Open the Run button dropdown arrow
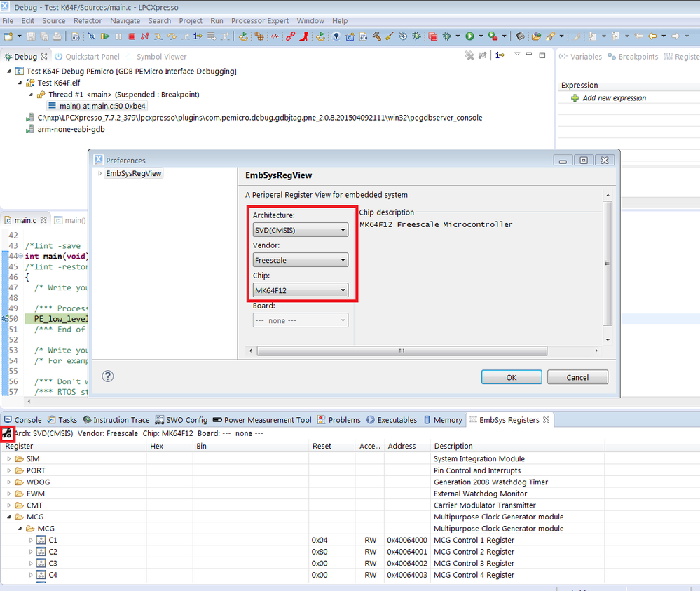The image size is (700, 591). click(481, 36)
